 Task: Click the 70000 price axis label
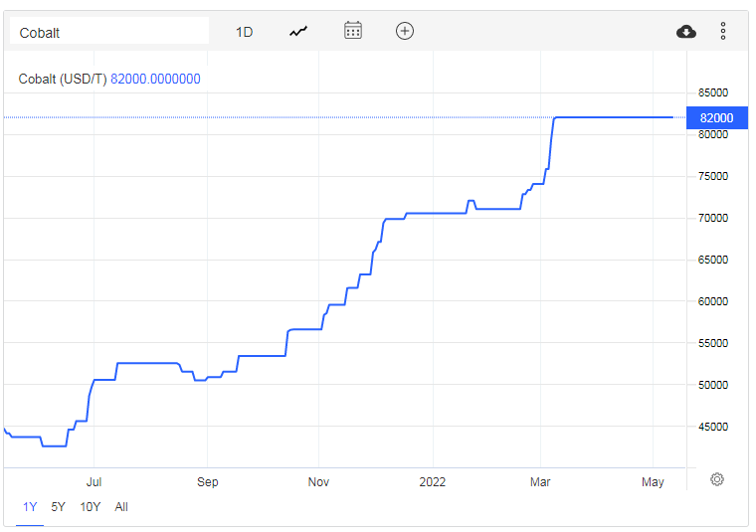click(x=713, y=218)
